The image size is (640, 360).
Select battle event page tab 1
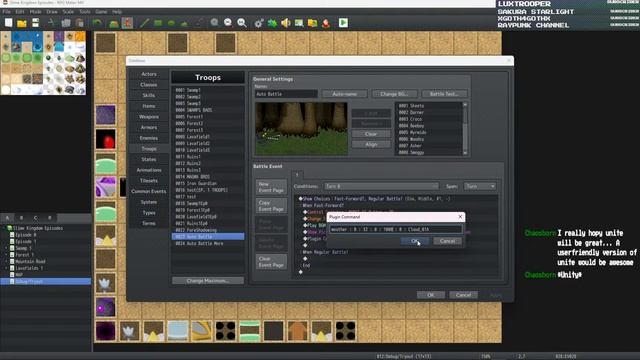pyautogui.click(x=297, y=174)
